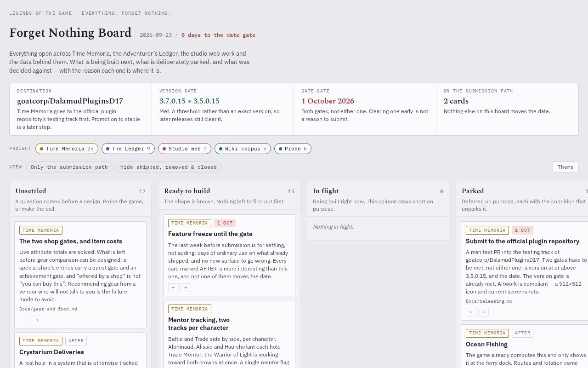Click the TIME MEMORIA tag on Mentor tracking card
Screen dimensions: 588x368
pos(190,309)
